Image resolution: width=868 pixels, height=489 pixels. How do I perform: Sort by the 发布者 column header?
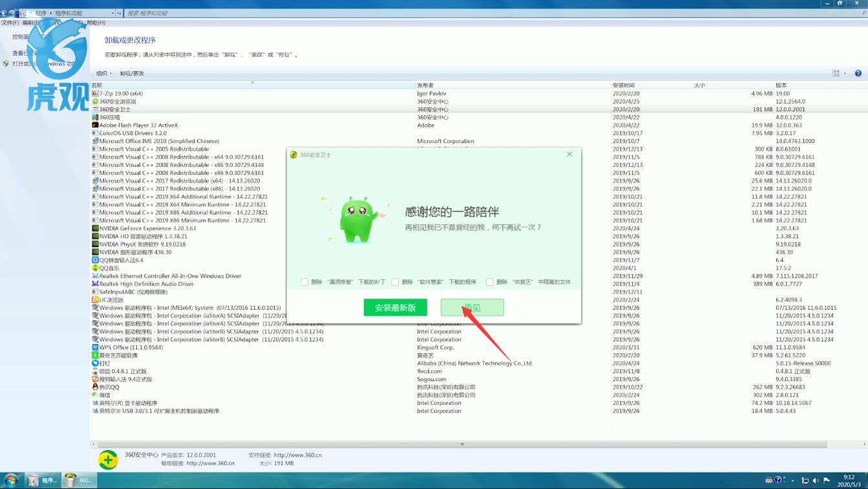click(x=513, y=85)
